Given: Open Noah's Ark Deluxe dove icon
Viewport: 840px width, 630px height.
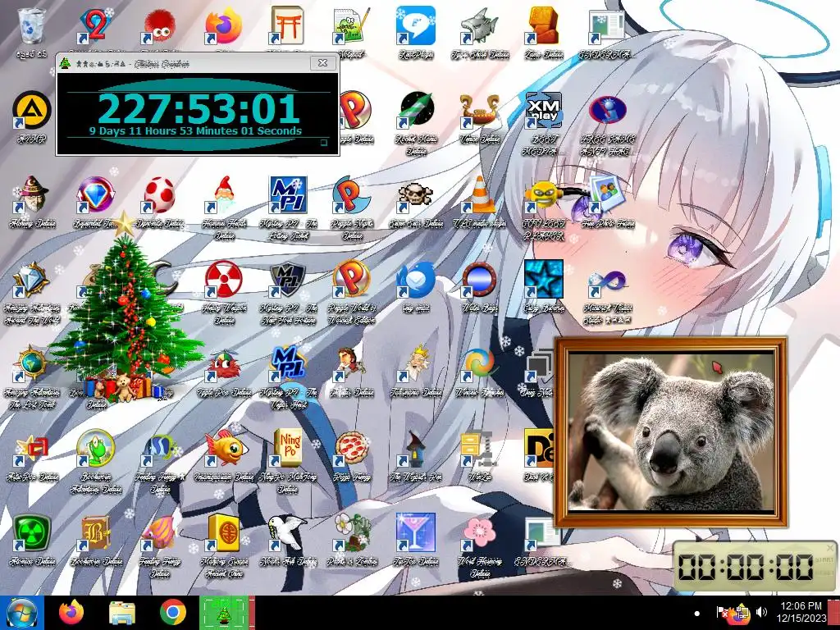Looking at the screenshot, I should tap(288, 533).
